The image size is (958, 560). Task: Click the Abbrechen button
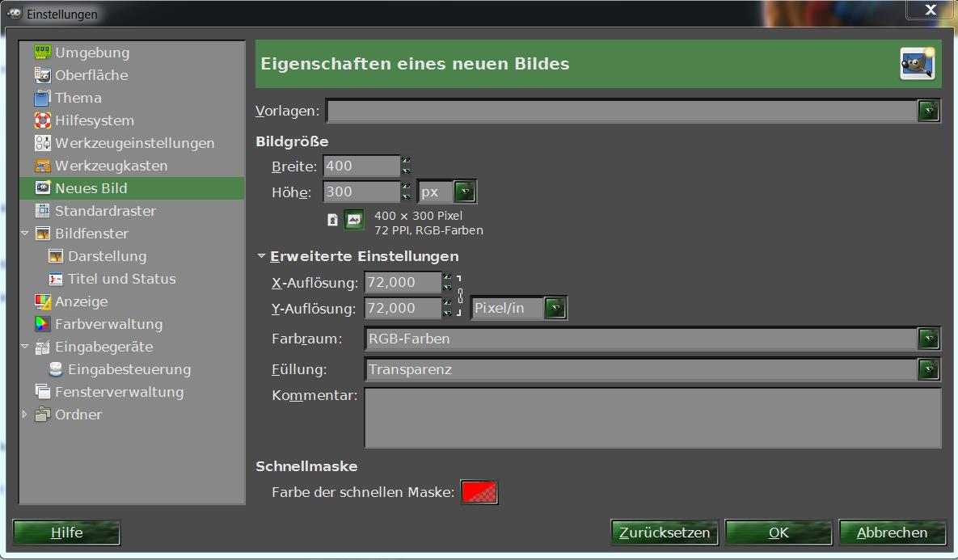tap(892, 533)
